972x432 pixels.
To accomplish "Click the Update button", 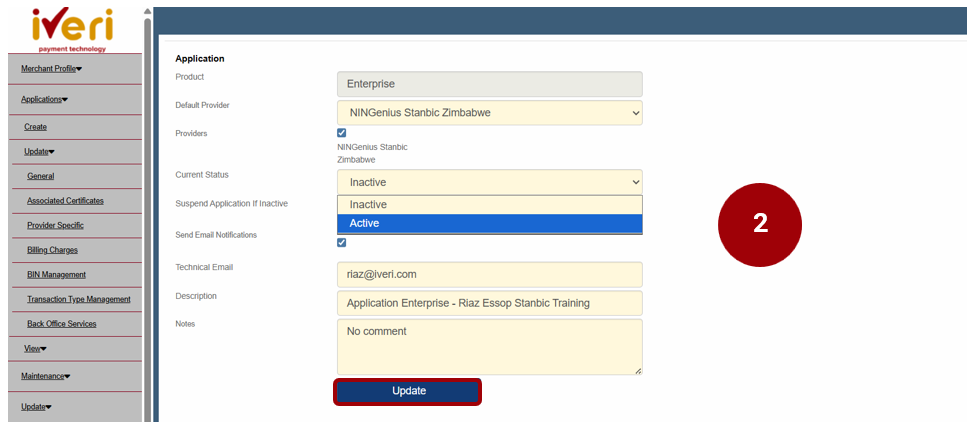I will click(407, 391).
